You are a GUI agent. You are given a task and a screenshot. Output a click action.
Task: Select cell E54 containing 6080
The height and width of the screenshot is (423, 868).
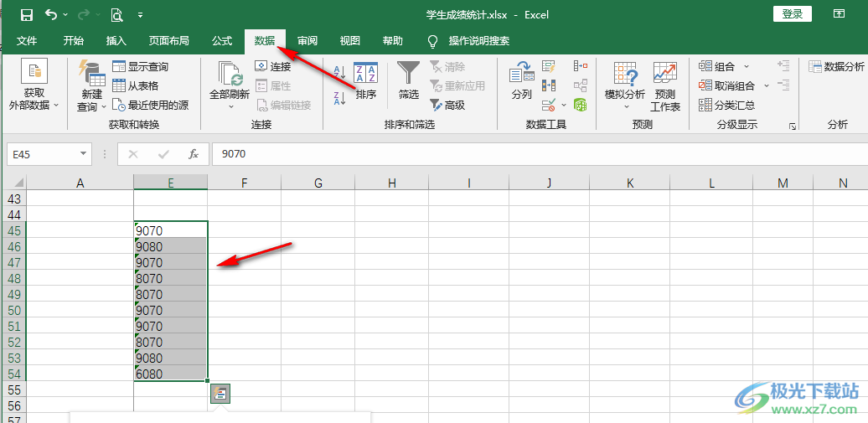(x=171, y=374)
